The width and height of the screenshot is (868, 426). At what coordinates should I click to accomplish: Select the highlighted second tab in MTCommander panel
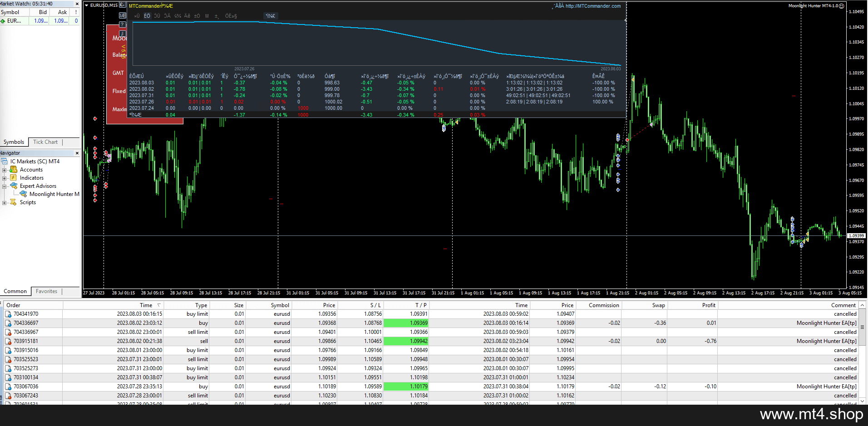[147, 16]
